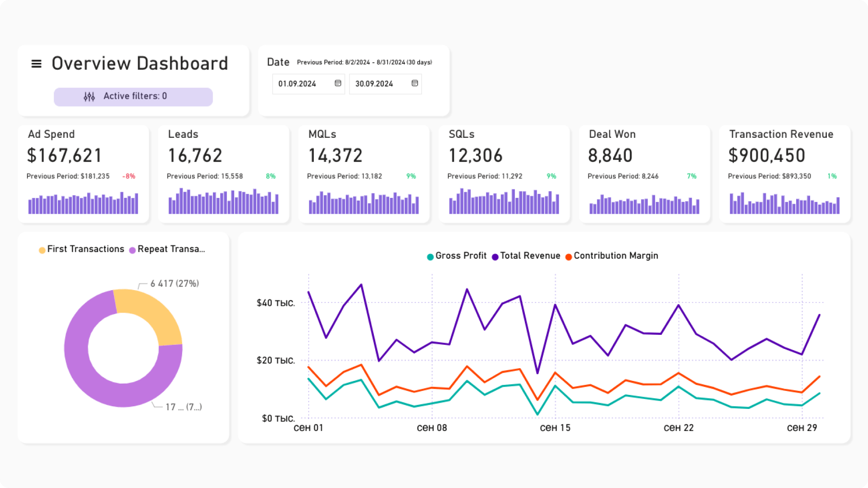This screenshot has height=488, width=868.
Task: Open start date calendar picker icon
Action: pyautogui.click(x=338, y=83)
